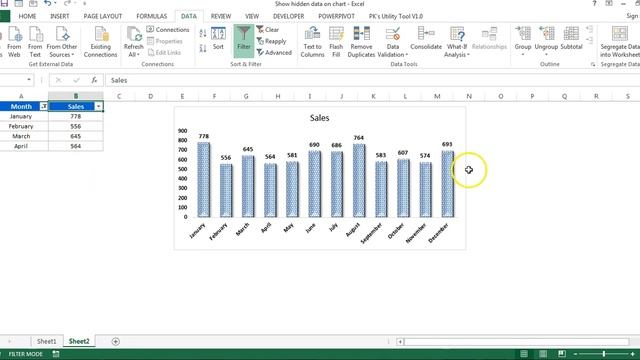Open the VIEW tab
Image resolution: width=640 pixels, height=360 pixels.
pyautogui.click(x=252, y=16)
